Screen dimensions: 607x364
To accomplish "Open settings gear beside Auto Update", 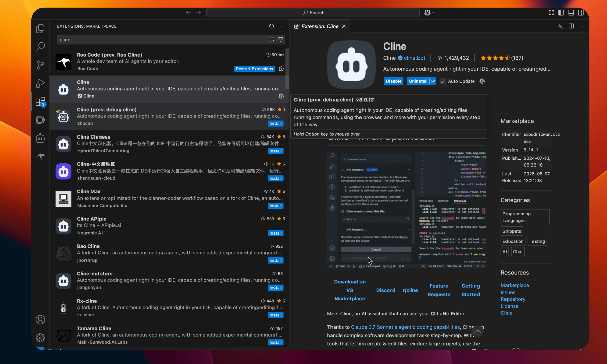I will click(x=482, y=81).
